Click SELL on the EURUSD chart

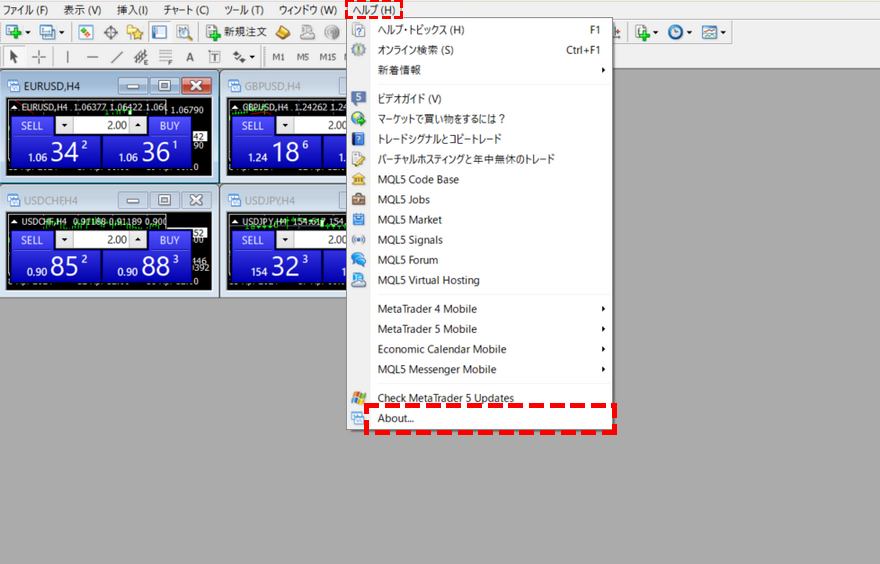32,126
